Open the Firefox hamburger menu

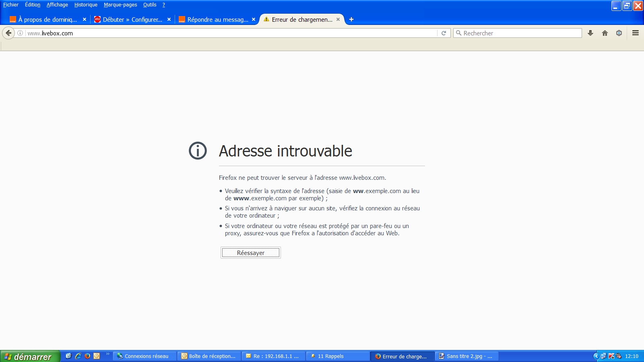[x=636, y=33]
